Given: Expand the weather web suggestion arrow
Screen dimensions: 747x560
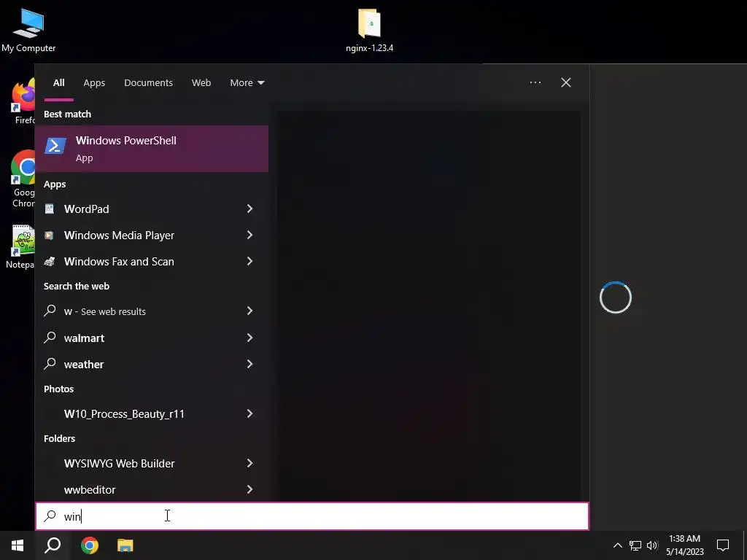Looking at the screenshot, I should click(249, 364).
